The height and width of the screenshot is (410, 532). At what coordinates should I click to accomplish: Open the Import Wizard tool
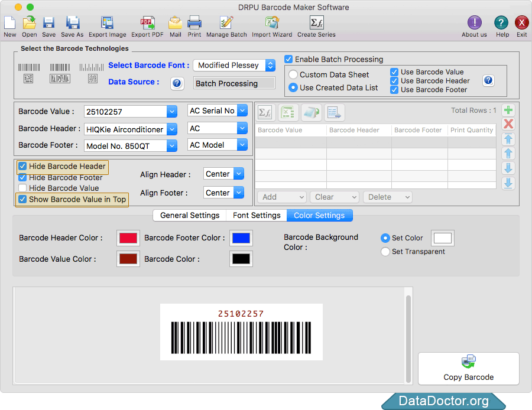tap(271, 25)
